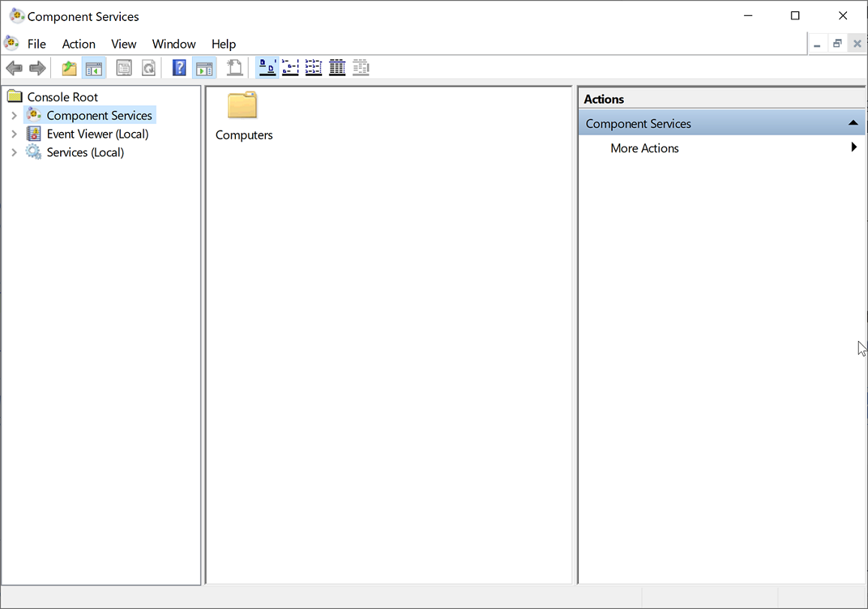The height and width of the screenshot is (609, 868).
Task: Open the Window menu
Action: [173, 44]
